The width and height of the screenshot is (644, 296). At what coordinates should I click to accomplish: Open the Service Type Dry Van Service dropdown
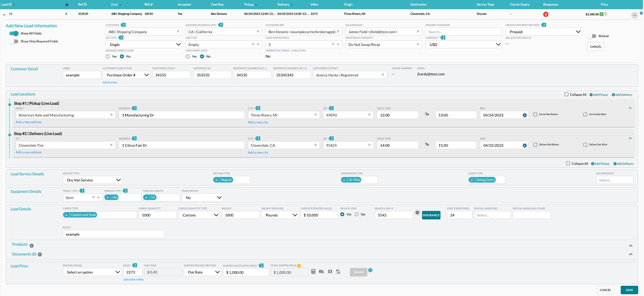pos(93,180)
